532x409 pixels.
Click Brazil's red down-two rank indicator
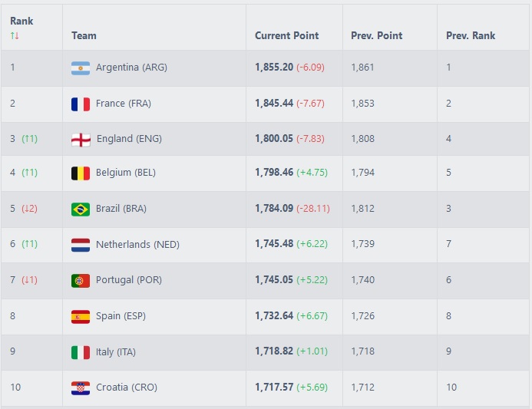click(29, 208)
